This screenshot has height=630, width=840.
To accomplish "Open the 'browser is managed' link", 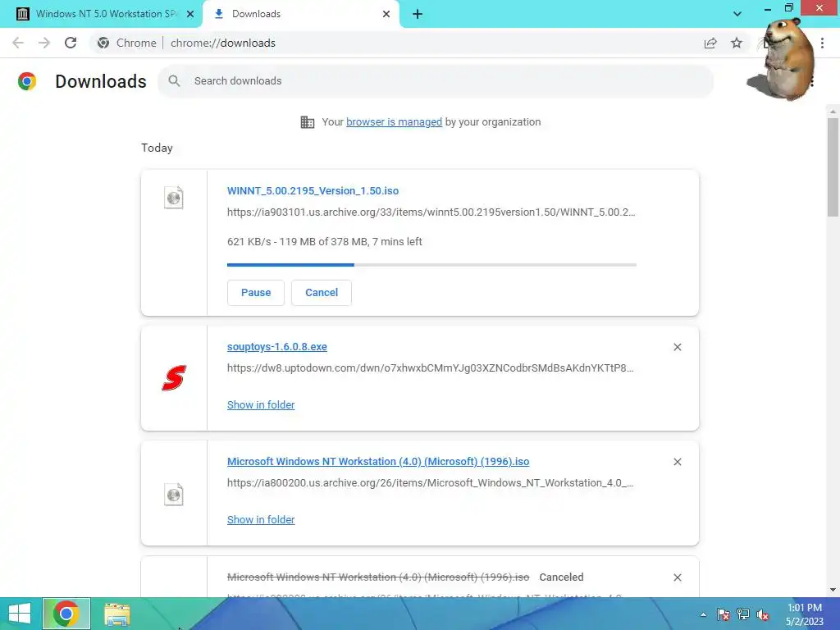I will [394, 122].
